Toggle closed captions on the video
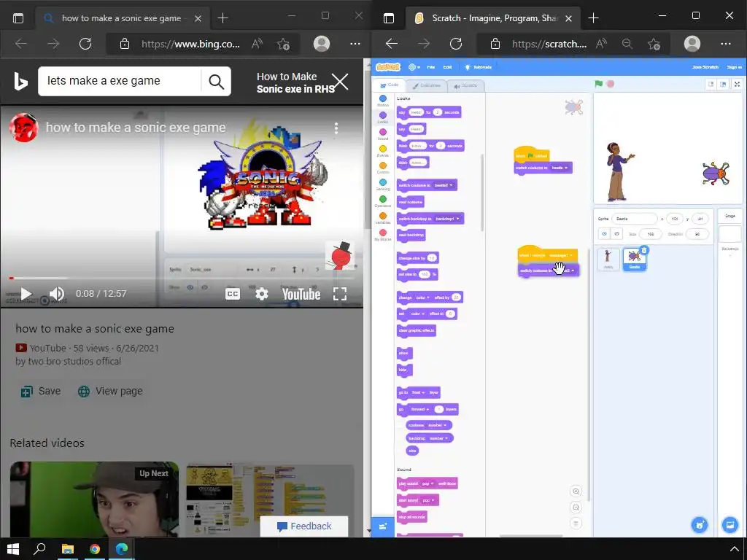747x560 pixels. tap(233, 295)
